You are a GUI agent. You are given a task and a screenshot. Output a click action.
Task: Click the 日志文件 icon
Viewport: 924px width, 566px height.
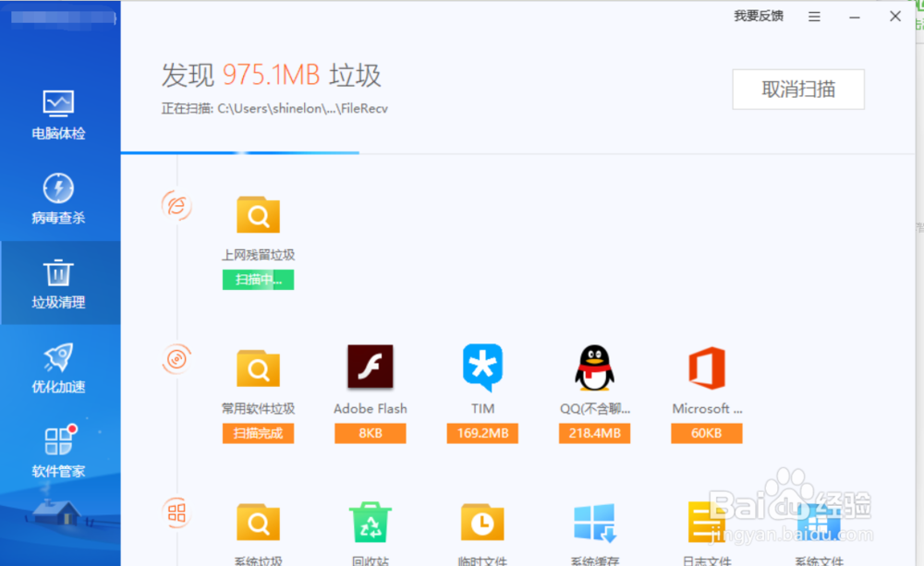[707, 523]
